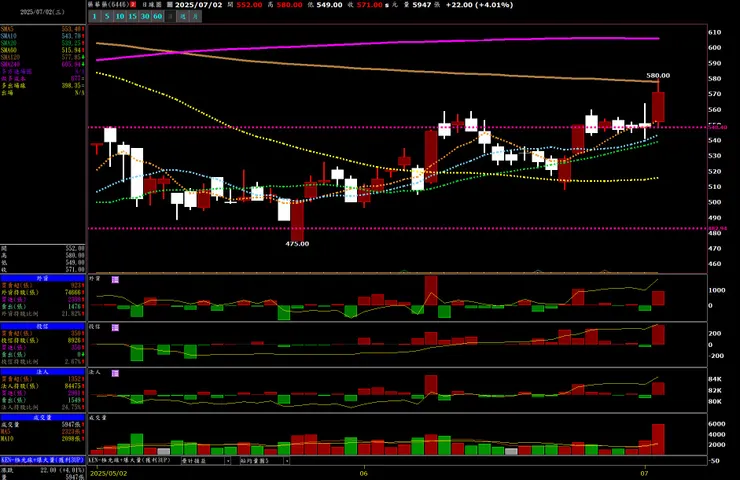Select the daily (日) chart period button

pyautogui.click(x=170, y=17)
